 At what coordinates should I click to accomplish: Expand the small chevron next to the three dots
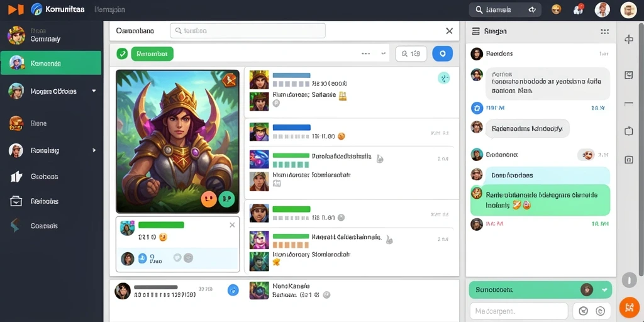[x=383, y=53]
